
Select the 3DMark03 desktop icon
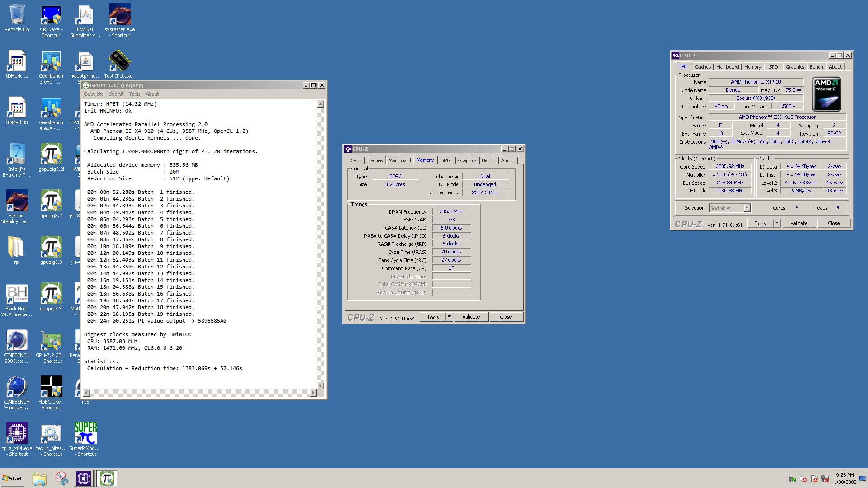pyautogui.click(x=17, y=111)
